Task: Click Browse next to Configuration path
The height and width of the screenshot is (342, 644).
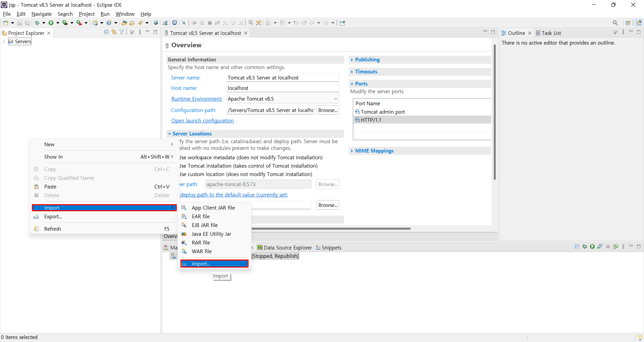Action: pyautogui.click(x=328, y=110)
